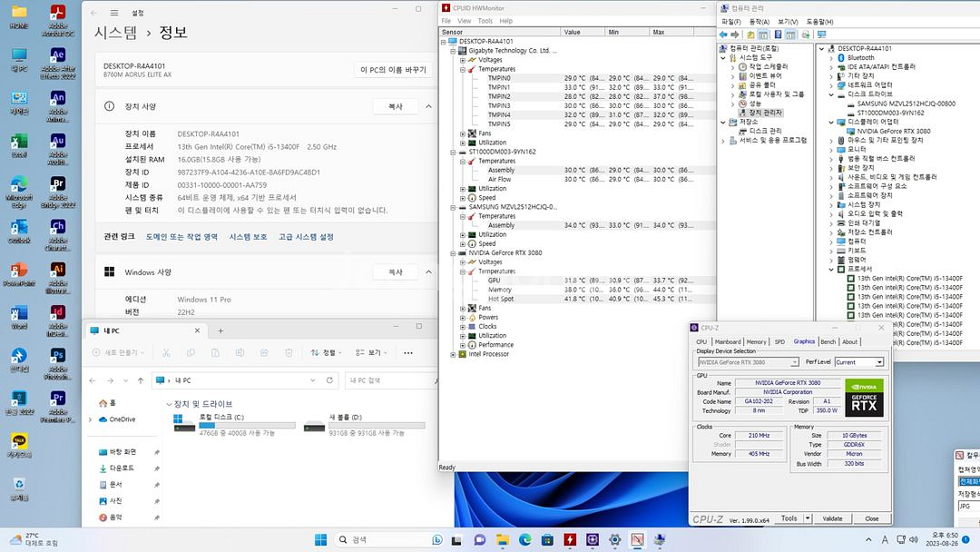Screen dimensions: 980x552
Task: Select 디스크 관리 in Computer Management tree
Action: tap(760, 132)
